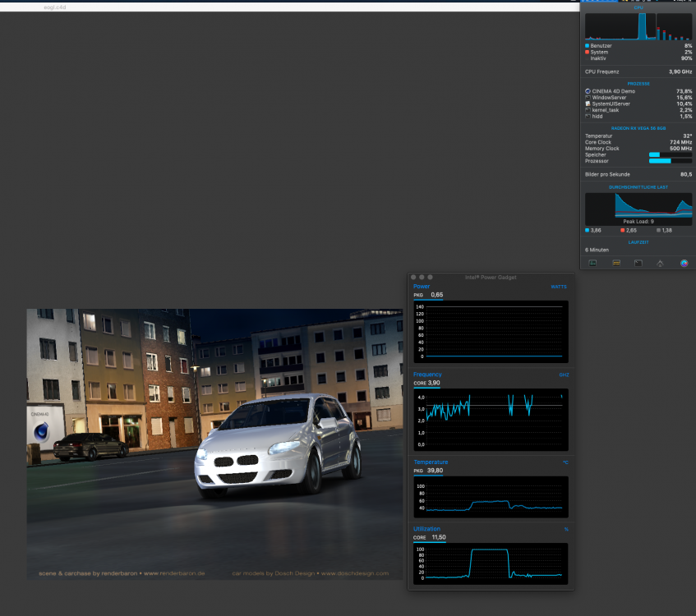Click the Power section header in Power Gadget

click(x=422, y=287)
